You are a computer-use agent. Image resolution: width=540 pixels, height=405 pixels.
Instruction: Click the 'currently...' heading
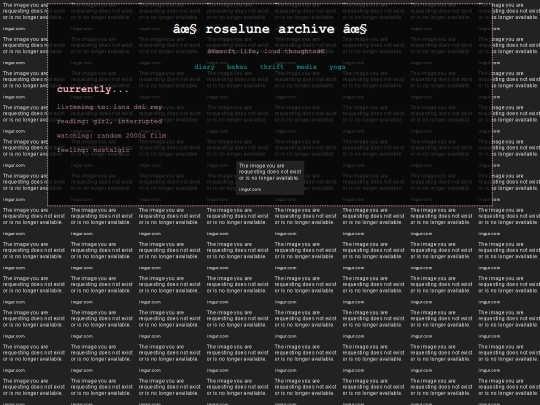point(93,89)
